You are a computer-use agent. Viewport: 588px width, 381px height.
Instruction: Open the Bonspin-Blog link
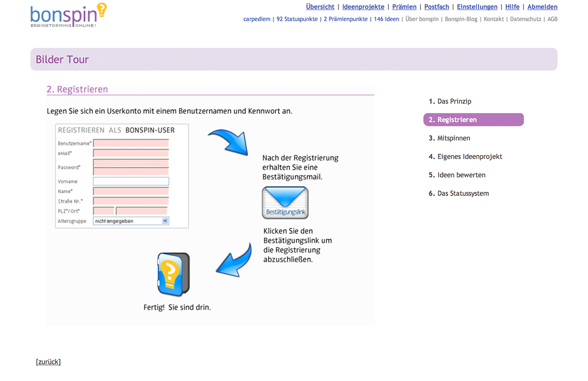click(461, 19)
